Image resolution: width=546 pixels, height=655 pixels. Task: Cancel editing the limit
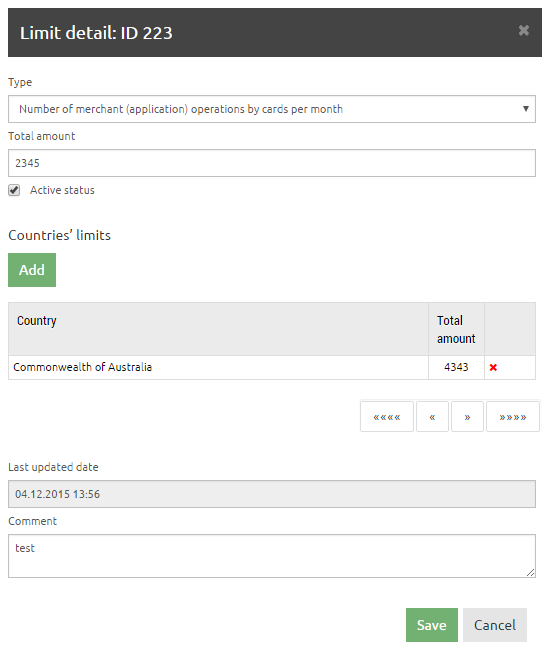pyautogui.click(x=495, y=625)
